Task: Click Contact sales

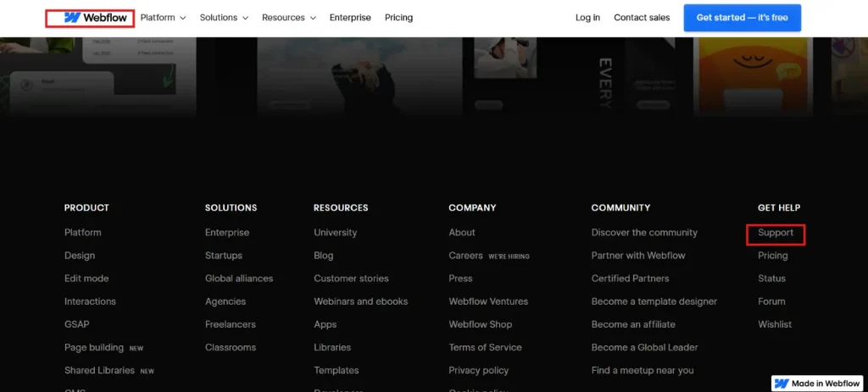Action: [642, 18]
